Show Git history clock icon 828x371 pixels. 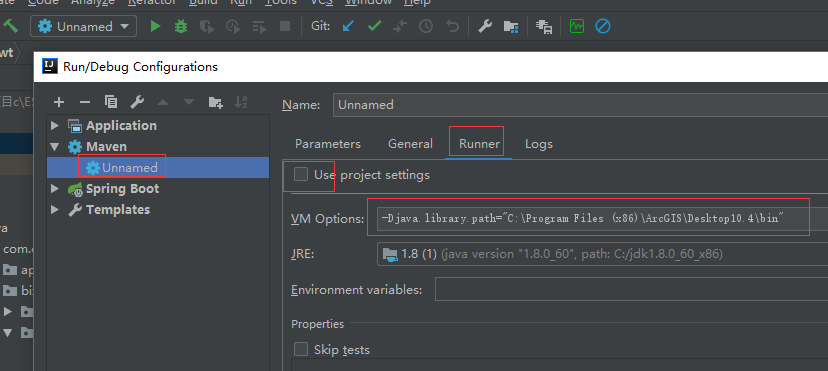pyautogui.click(x=426, y=26)
